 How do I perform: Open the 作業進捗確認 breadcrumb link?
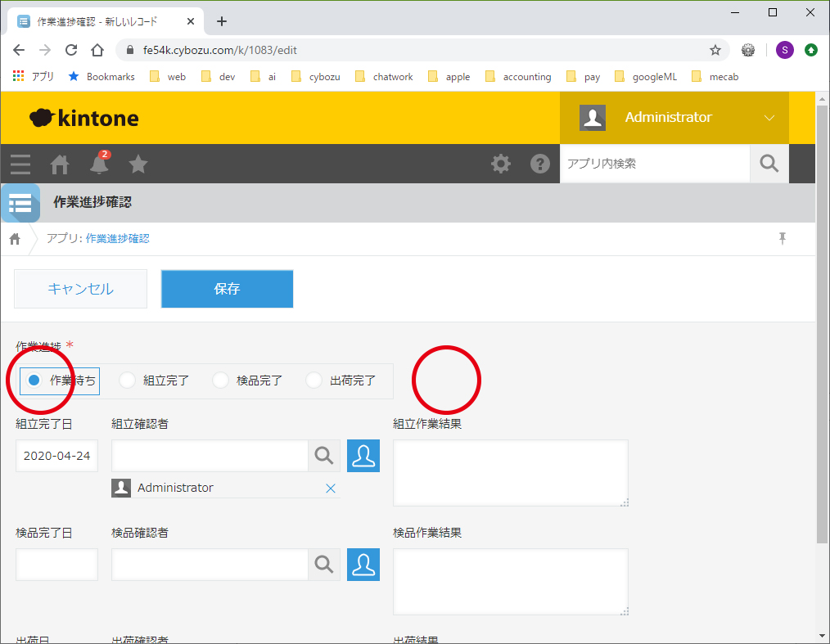(117, 239)
